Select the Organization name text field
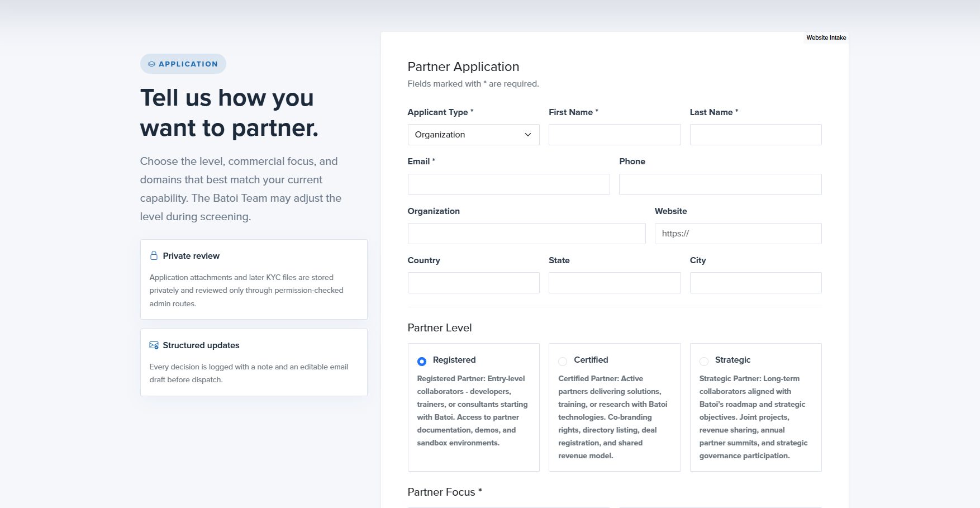Screen dimensions: 980x508 pos(527,234)
